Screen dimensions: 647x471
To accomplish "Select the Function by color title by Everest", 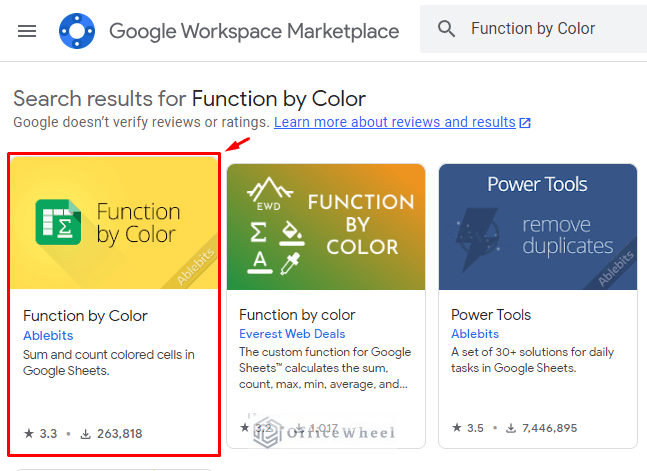I will 297,315.
